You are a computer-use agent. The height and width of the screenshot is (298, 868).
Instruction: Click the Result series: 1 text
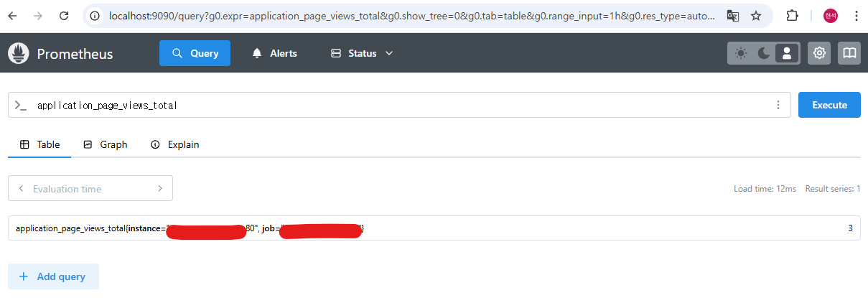pyautogui.click(x=833, y=189)
